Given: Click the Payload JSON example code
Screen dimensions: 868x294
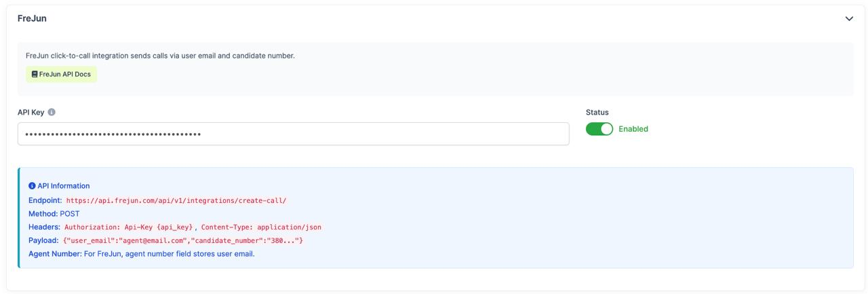Looking at the screenshot, I should click(x=183, y=241).
